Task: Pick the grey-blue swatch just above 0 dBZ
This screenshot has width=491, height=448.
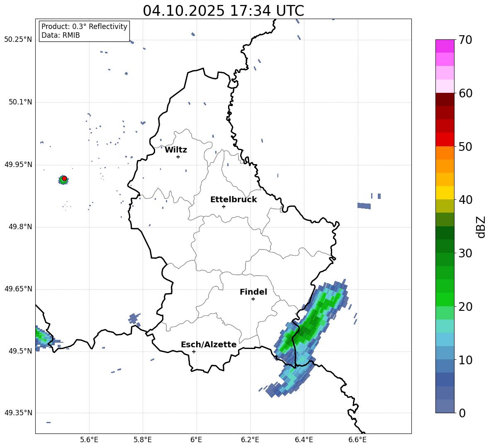Action: coord(445,406)
